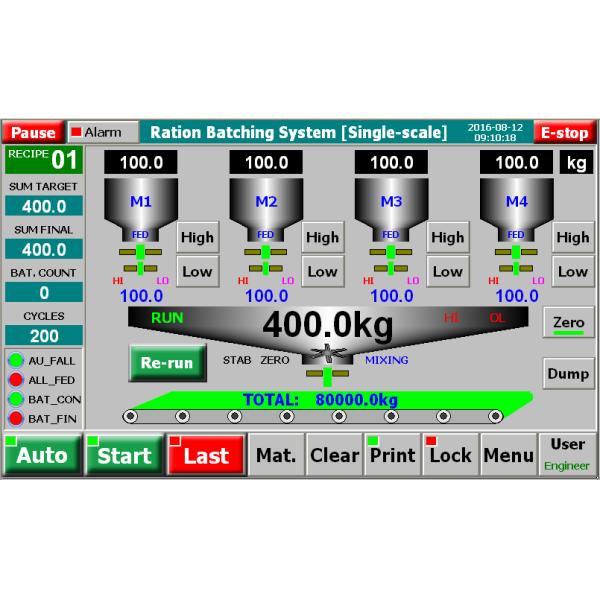Click the ALL_FED red indicator lamp
Viewport: 600px width, 600px height.
16,380
